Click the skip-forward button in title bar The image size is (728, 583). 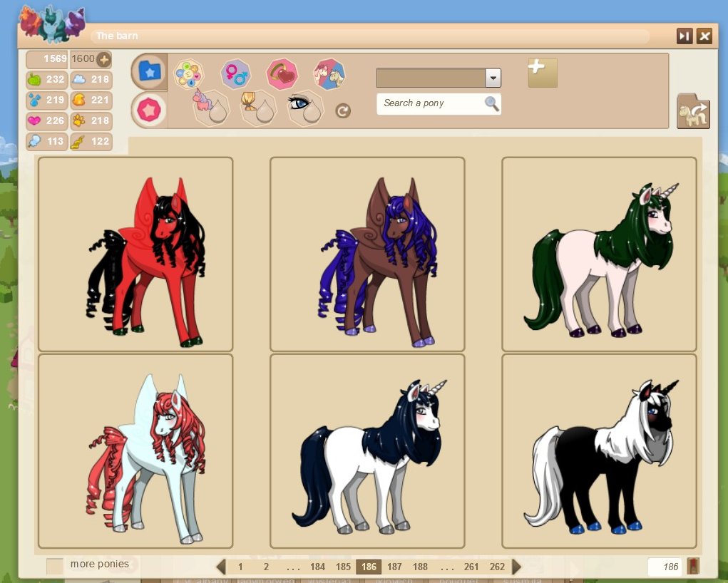pyautogui.click(x=685, y=36)
